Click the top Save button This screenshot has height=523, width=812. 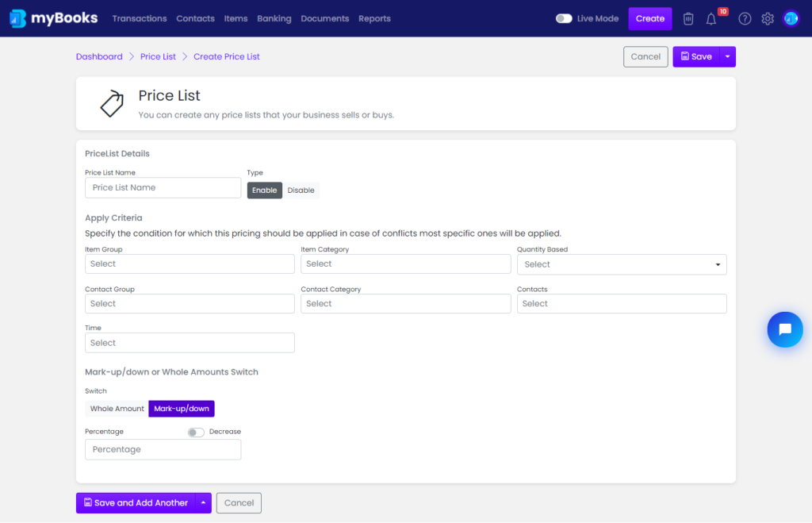click(696, 56)
